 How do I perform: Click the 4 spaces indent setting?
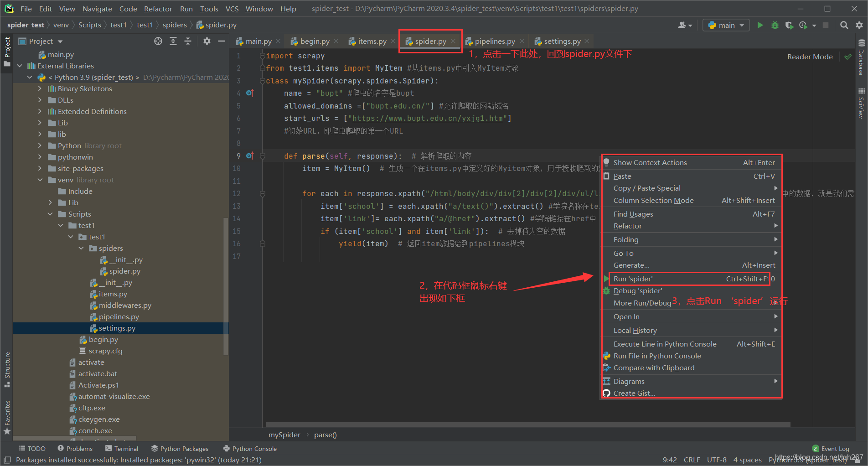pos(747,460)
